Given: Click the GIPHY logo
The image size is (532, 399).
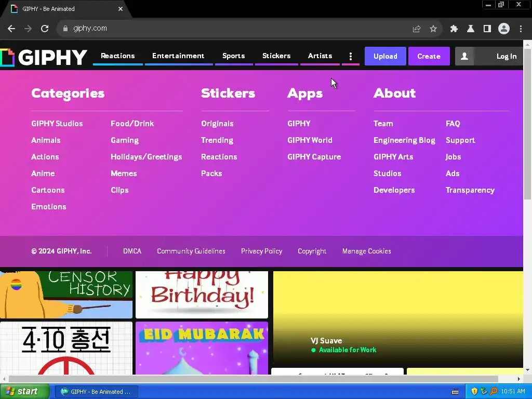Looking at the screenshot, I should click(x=44, y=57).
